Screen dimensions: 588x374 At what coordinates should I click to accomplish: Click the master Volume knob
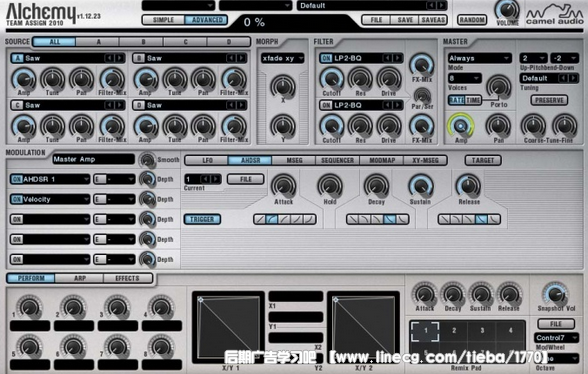tap(507, 10)
